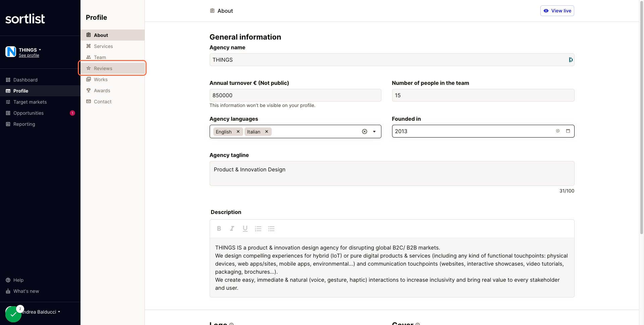Click the Agency name input field
644x325 pixels.
click(x=392, y=60)
